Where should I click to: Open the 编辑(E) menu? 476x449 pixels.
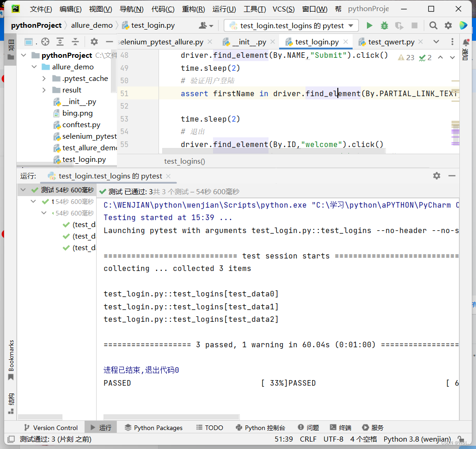[x=70, y=9]
